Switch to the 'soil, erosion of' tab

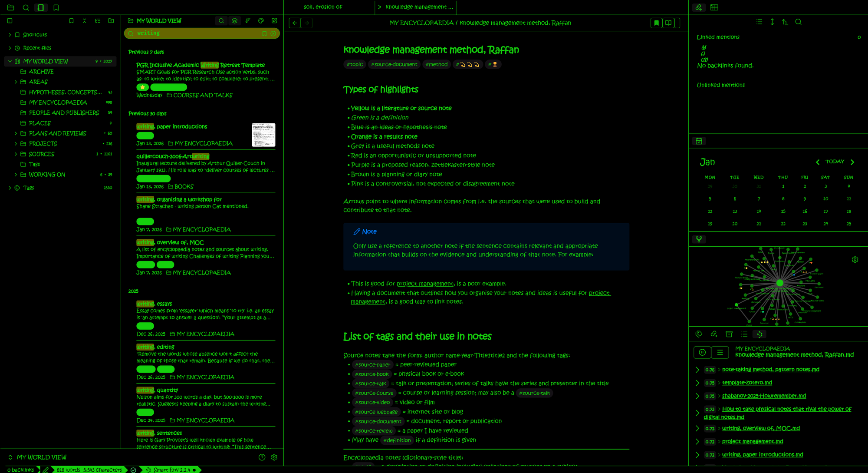pyautogui.click(x=323, y=7)
